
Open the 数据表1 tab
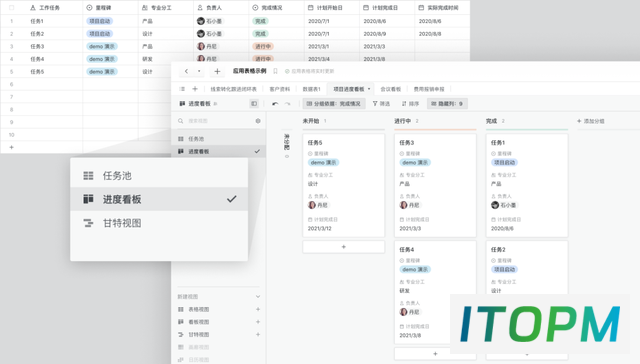[x=311, y=89]
